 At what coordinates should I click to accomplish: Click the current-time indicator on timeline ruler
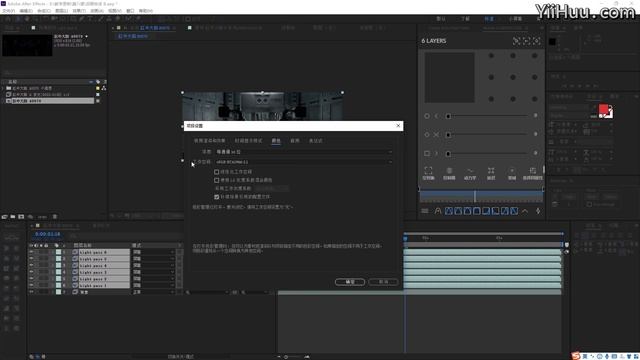coord(405,238)
